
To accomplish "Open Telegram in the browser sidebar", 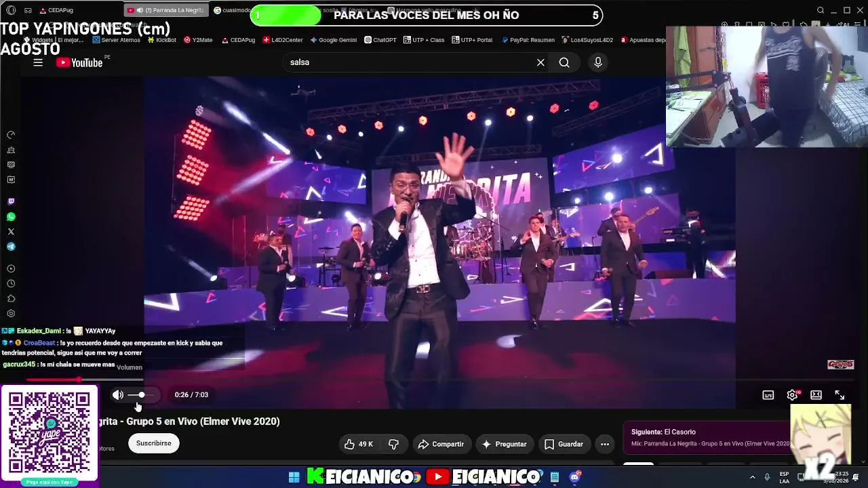I will [11, 247].
